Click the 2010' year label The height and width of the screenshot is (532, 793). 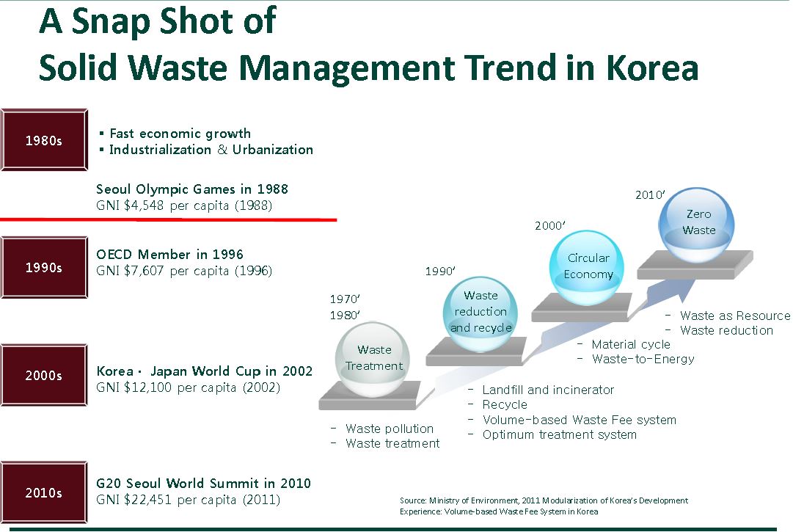click(651, 194)
